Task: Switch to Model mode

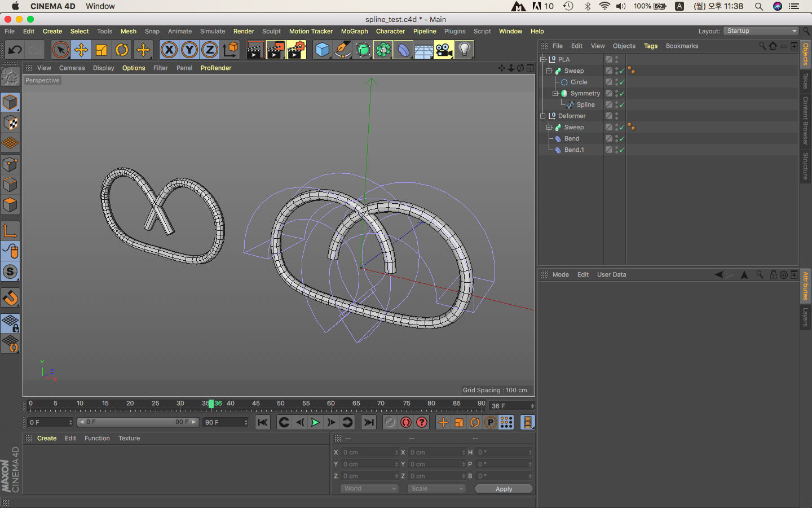Action: point(10,102)
